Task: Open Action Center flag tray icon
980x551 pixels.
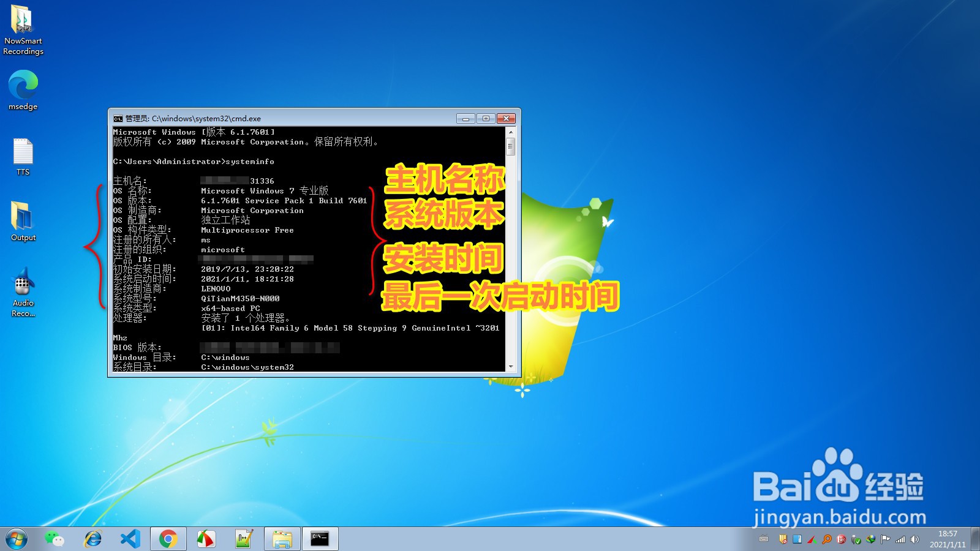Action: point(885,539)
